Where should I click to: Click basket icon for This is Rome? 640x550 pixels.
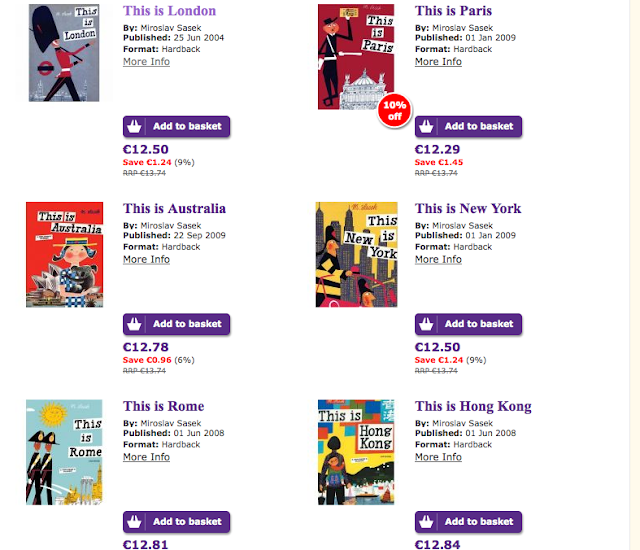(x=135, y=521)
